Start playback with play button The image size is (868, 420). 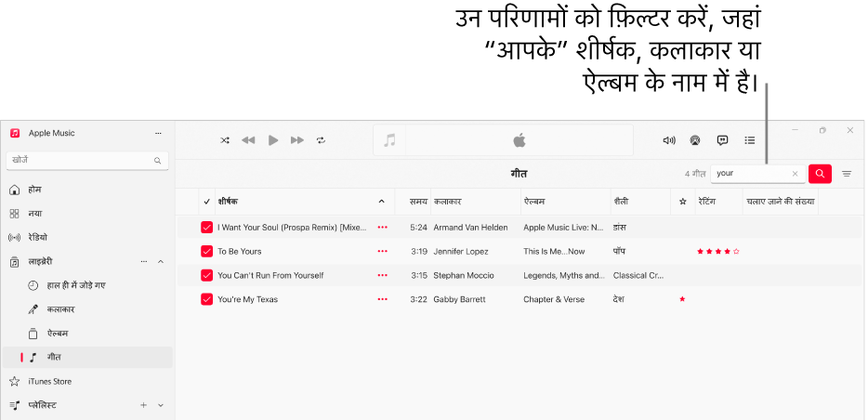pyautogui.click(x=273, y=140)
